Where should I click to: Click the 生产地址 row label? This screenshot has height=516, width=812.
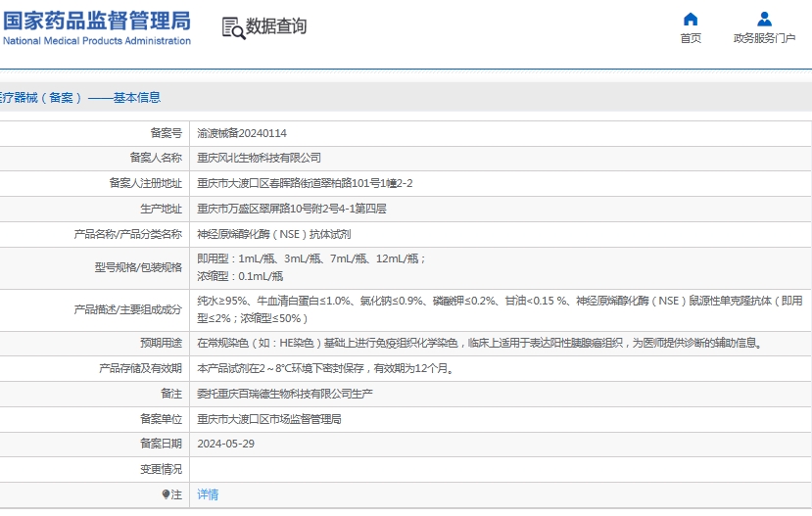pyautogui.click(x=161, y=209)
